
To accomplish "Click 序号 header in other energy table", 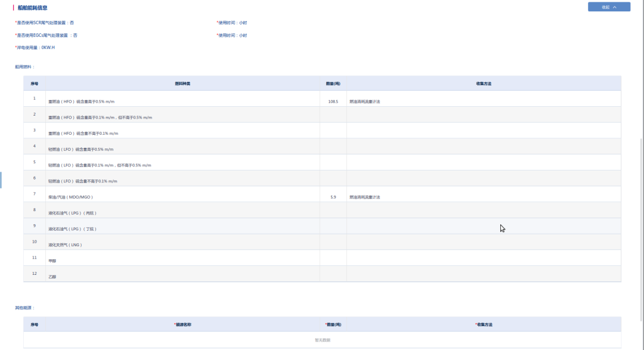I will point(35,324).
